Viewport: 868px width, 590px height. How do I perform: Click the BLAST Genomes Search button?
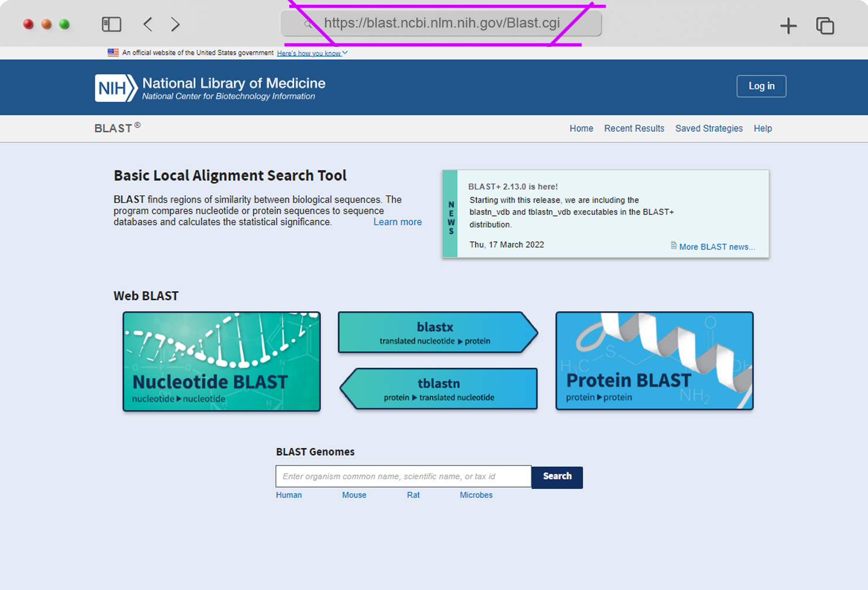pos(557,477)
